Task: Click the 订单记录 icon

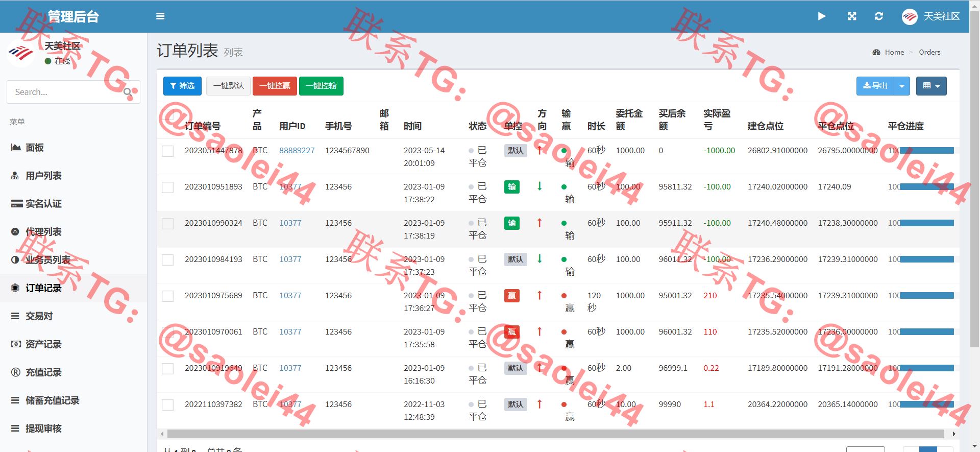Action: [x=15, y=288]
